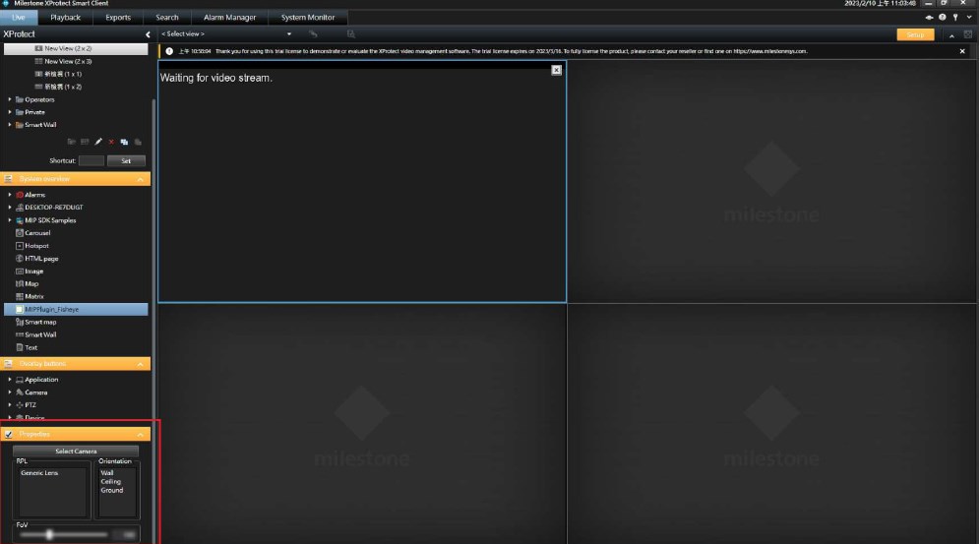Expand the Private folder
This screenshot has height=544, width=980.
coord(10,112)
